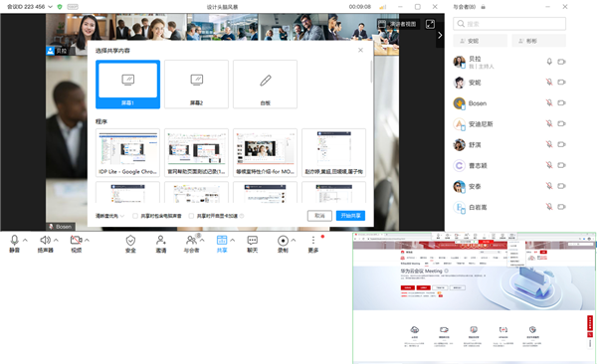Image resolution: width=597 pixels, height=364 pixels.
Task: Click the 取消 cancel button in share dialog
Action: (319, 216)
